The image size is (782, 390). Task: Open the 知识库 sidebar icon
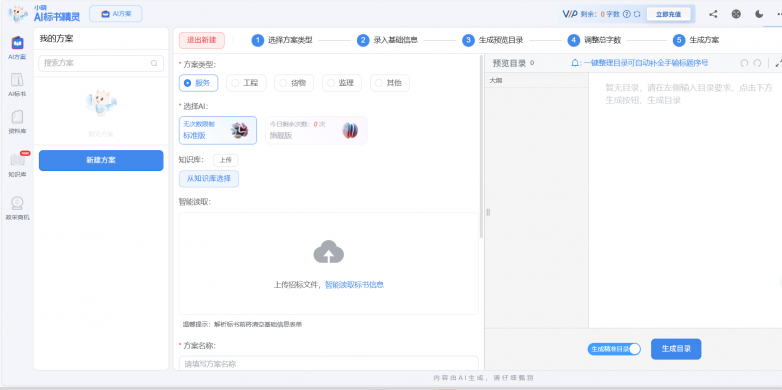(x=17, y=165)
